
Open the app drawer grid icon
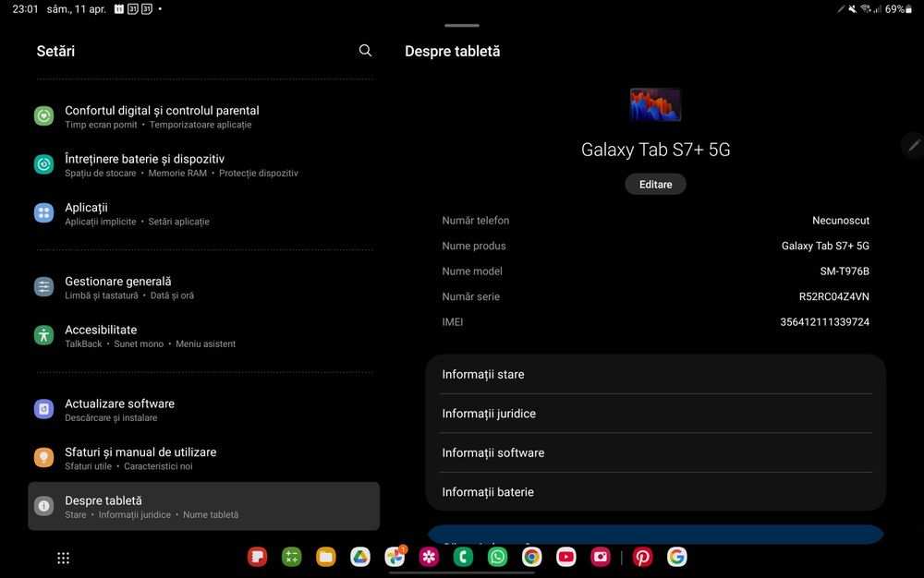pos(63,558)
